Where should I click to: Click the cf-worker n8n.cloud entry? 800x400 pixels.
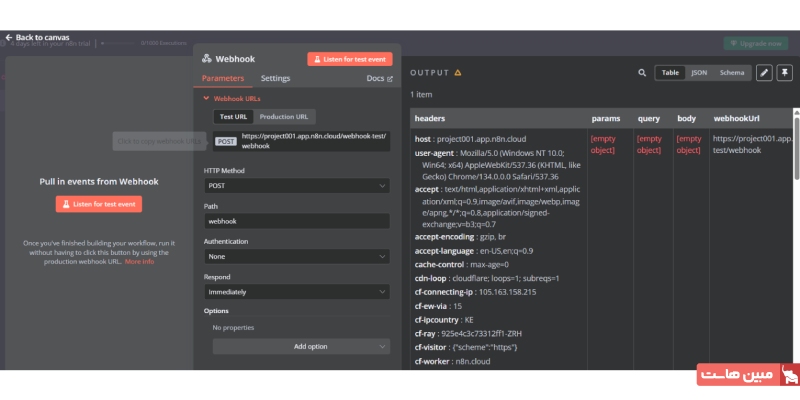click(x=452, y=361)
